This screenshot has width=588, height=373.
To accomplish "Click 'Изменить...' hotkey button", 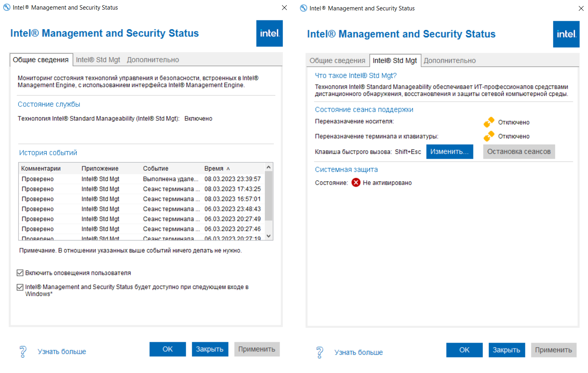I will coord(450,152).
